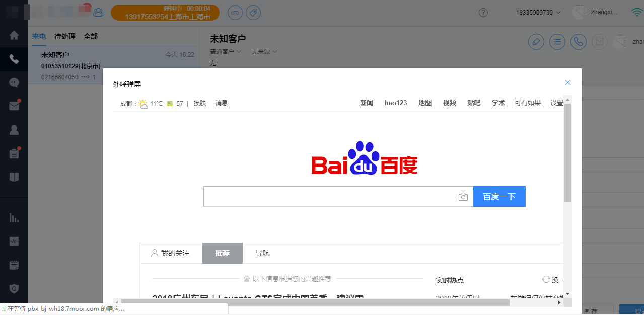Open the quality shield sidebar icon
Viewport: 644px width, 315px height.
[14, 288]
